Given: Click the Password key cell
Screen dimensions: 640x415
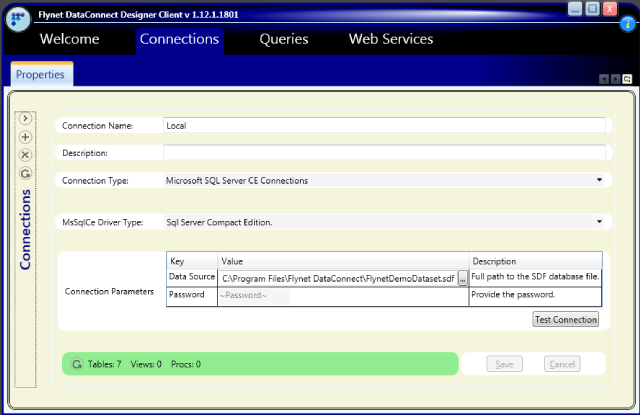Looking at the screenshot, I should (192, 295).
